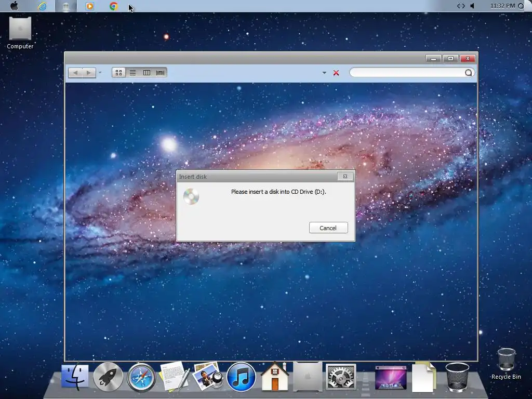Select the trash-can icon in top bar
The image size is (532, 399).
tap(66, 6)
